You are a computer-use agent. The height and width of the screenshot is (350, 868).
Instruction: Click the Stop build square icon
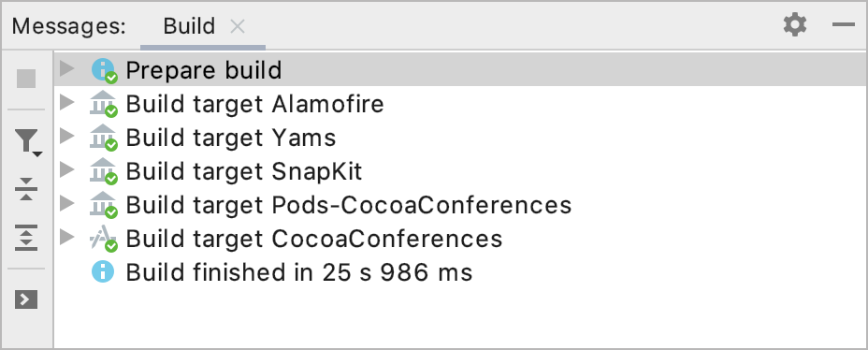coord(26,79)
